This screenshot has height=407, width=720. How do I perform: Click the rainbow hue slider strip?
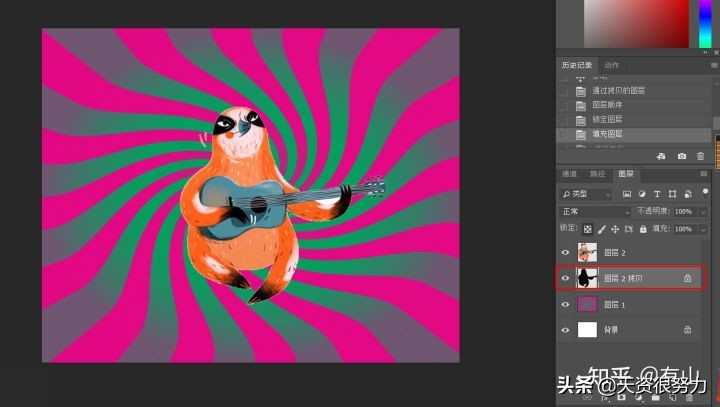(705, 23)
